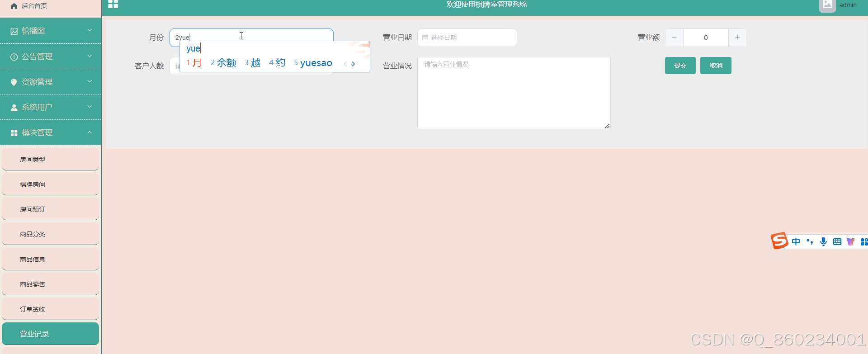
Task: Click the admin avatar image icon
Action: click(827, 5)
